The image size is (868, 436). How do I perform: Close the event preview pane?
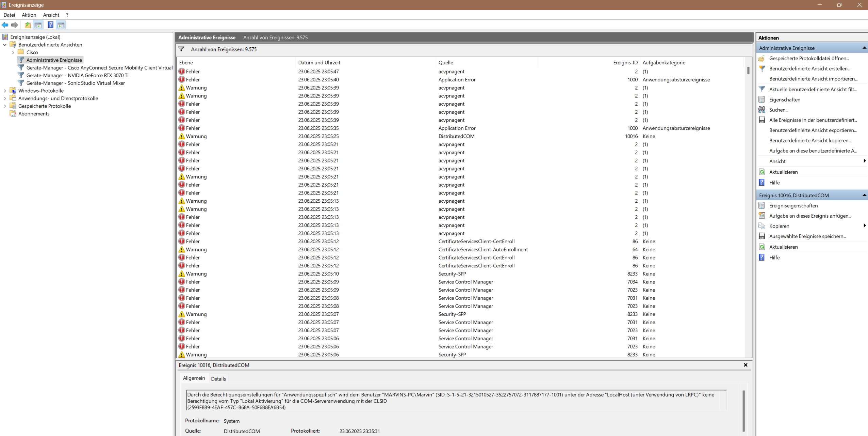tap(746, 365)
